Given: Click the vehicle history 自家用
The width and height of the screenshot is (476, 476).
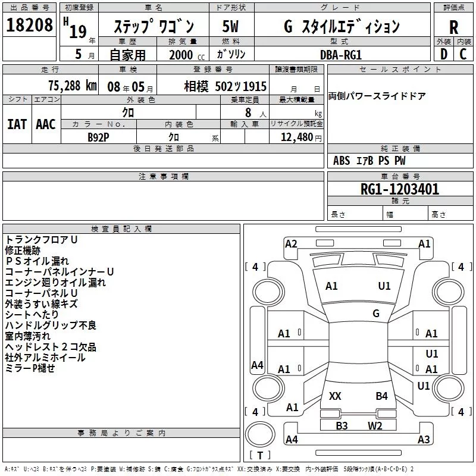Looking at the screenshot, I should [x=128, y=55].
